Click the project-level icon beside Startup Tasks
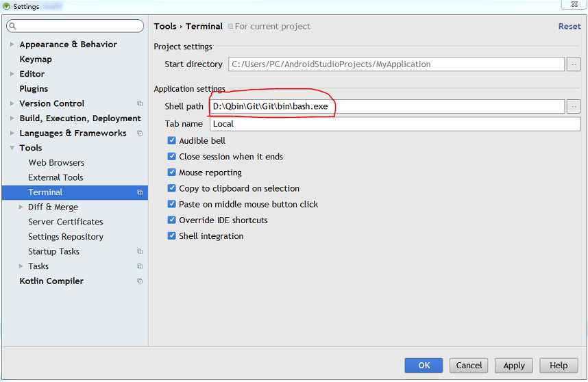The image size is (588, 382). tap(140, 251)
